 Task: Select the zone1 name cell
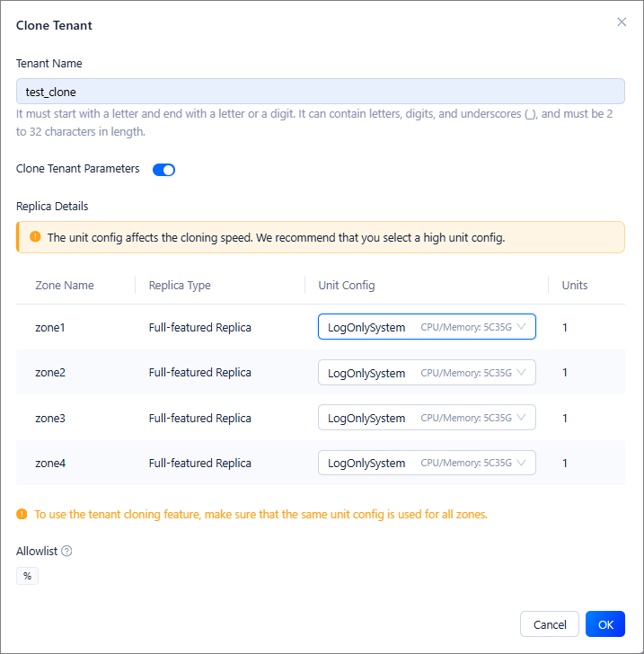coord(50,327)
